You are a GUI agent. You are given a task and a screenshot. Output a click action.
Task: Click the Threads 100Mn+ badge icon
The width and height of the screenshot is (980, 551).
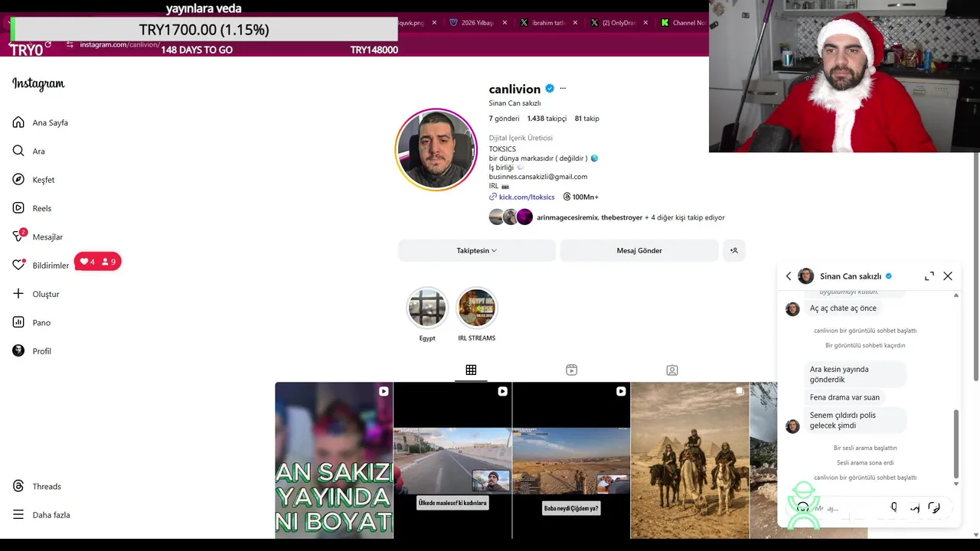(x=567, y=197)
